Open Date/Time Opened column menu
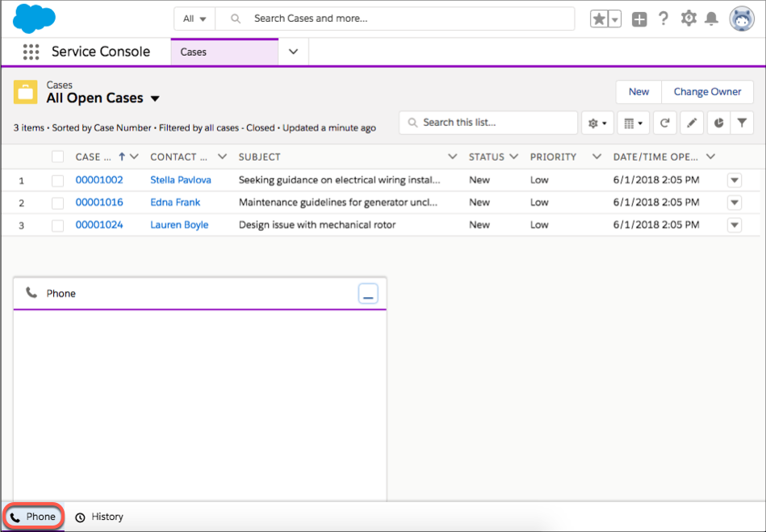 [x=711, y=157]
